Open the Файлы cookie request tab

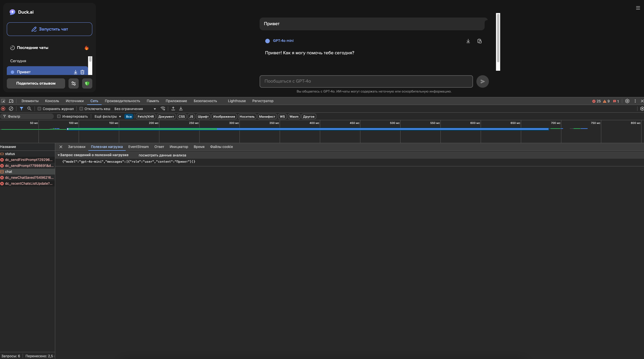point(221,147)
